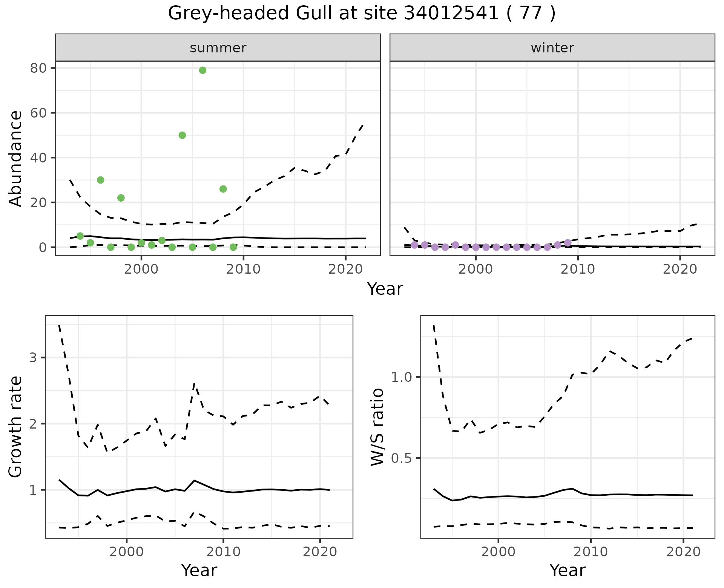Click the last purple winter data point
The width and height of the screenshot is (724, 588).
point(568,243)
